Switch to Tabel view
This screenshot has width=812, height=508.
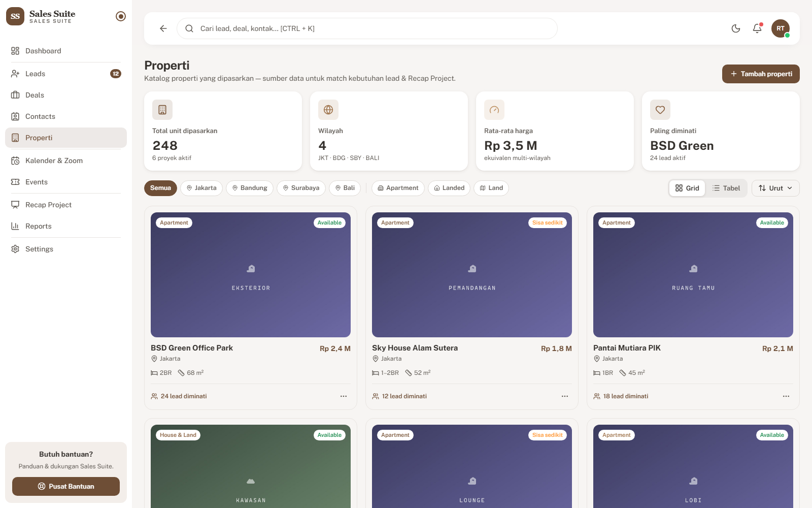[726, 188]
